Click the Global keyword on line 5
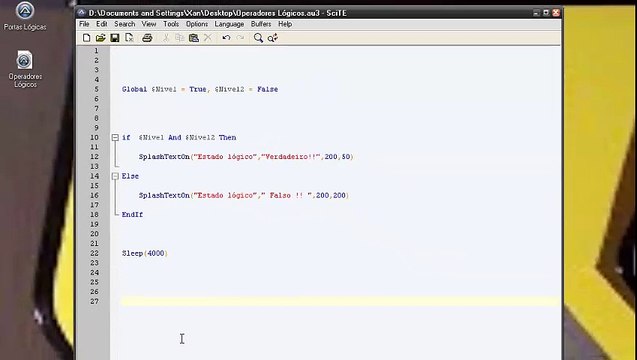 [x=134, y=89]
